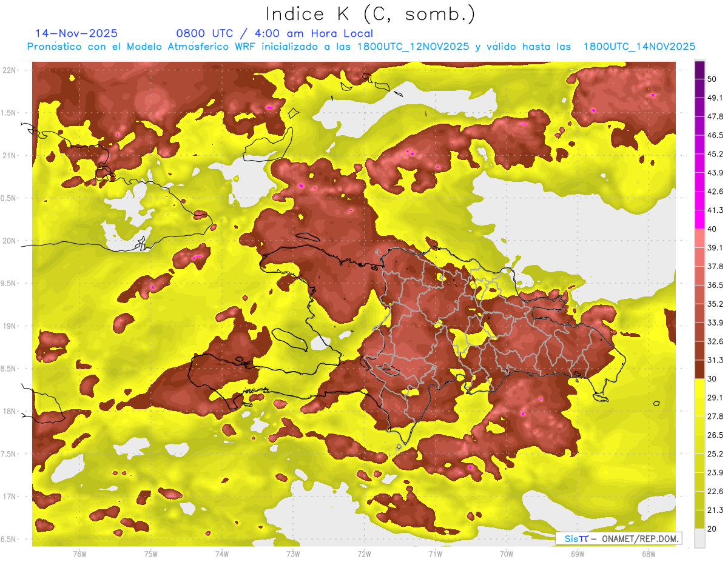Click the legend value "23.9"

point(715,473)
